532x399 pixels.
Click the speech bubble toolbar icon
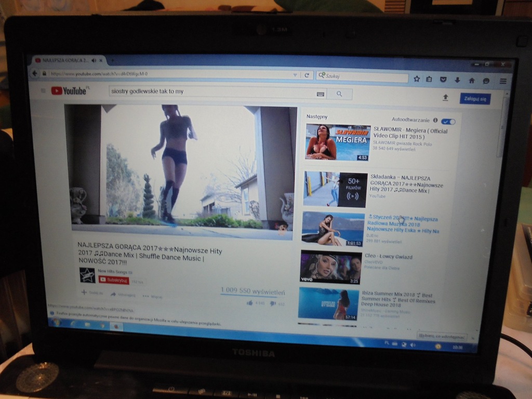click(486, 81)
